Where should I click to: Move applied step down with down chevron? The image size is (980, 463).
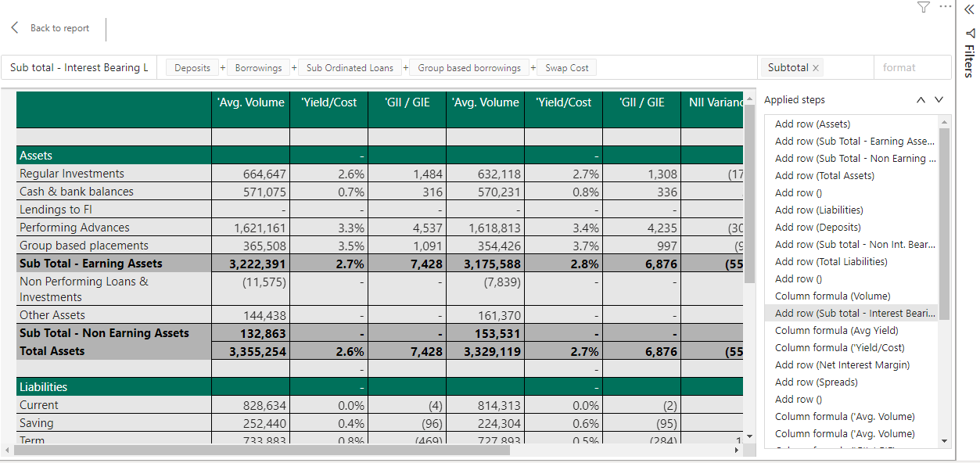(939, 100)
